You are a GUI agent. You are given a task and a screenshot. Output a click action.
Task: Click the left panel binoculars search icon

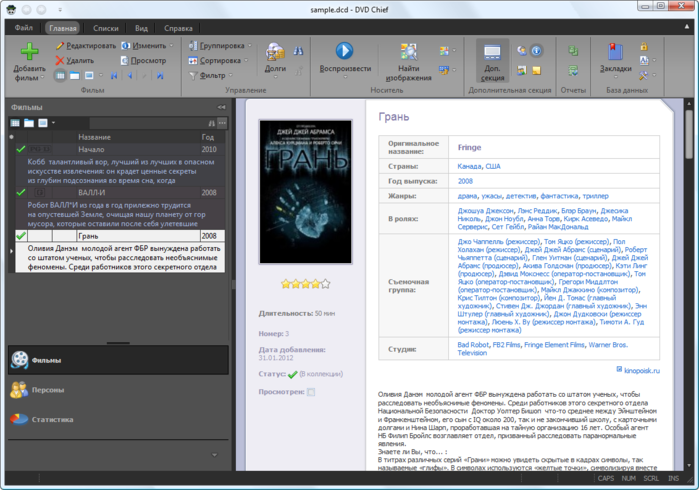point(212,123)
